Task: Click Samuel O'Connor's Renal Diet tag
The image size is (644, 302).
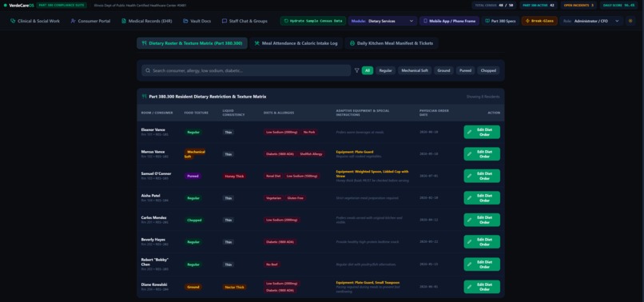Action: (273, 176)
